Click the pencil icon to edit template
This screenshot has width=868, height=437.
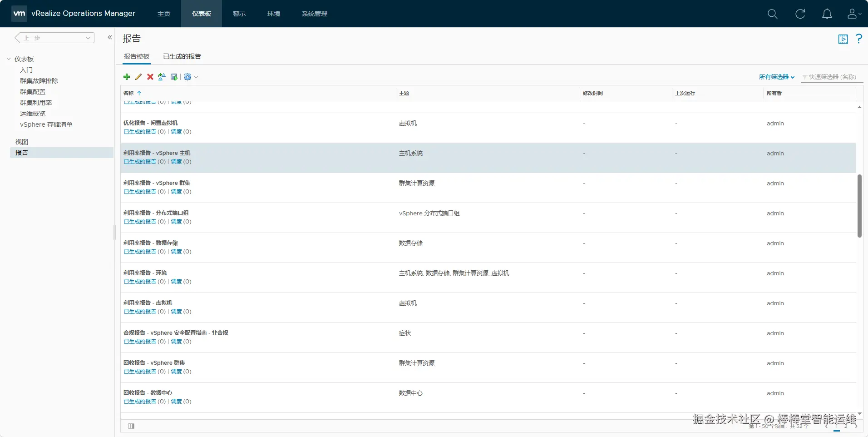click(138, 77)
